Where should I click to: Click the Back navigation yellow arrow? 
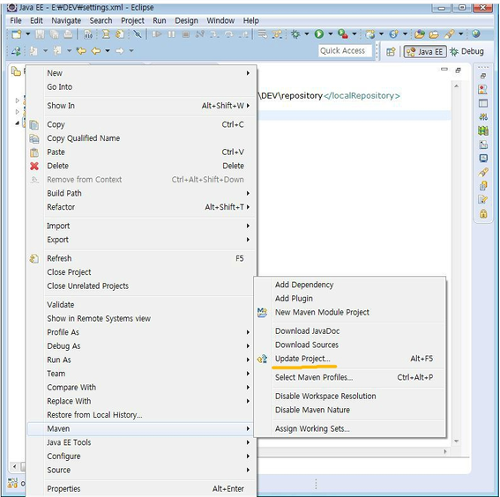point(96,51)
